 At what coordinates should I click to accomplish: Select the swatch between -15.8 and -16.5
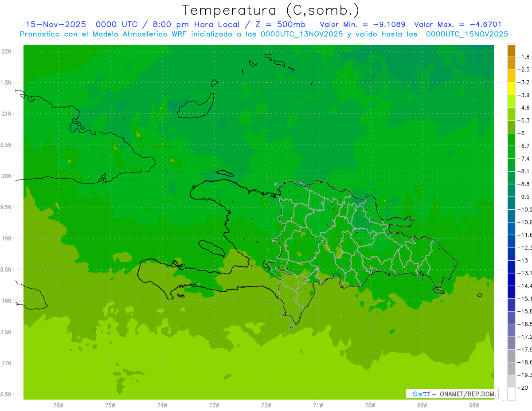[x=511, y=317]
